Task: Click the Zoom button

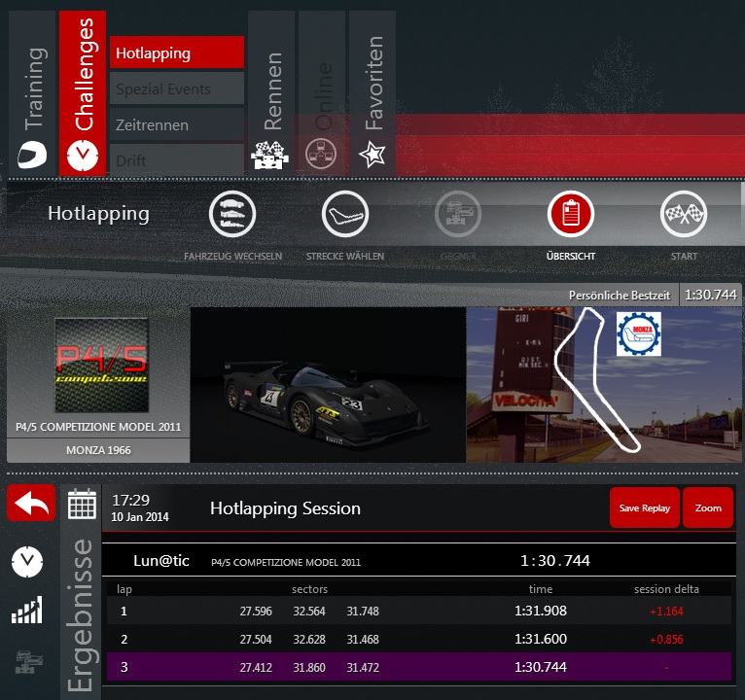Action: click(x=708, y=507)
